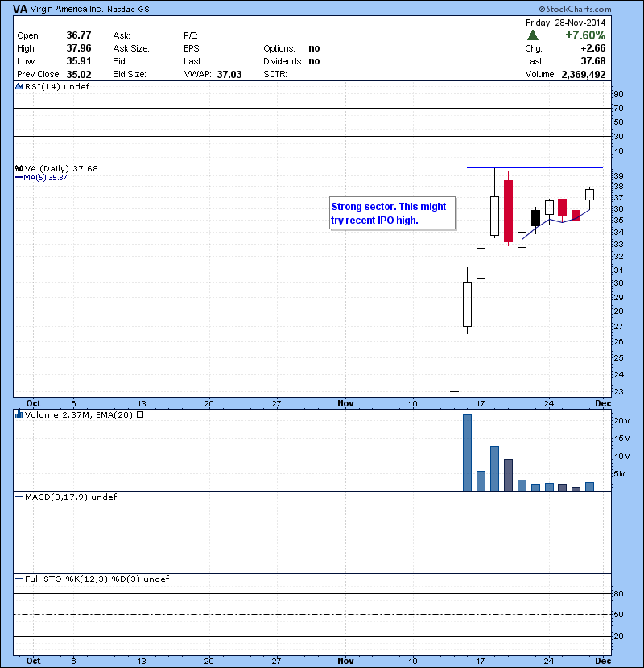Click the RSI 70 level label
The width and height of the screenshot is (644, 668).
[x=618, y=108]
